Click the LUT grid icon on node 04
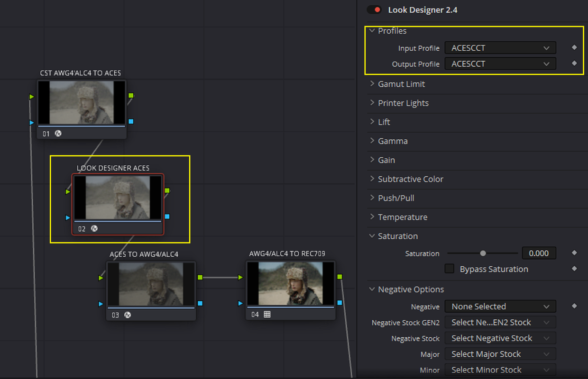 (267, 315)
